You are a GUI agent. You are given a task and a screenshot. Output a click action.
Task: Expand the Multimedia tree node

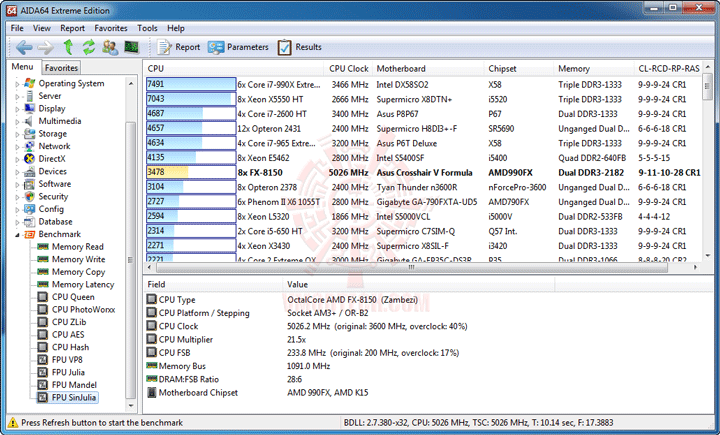tap(17, 122)
